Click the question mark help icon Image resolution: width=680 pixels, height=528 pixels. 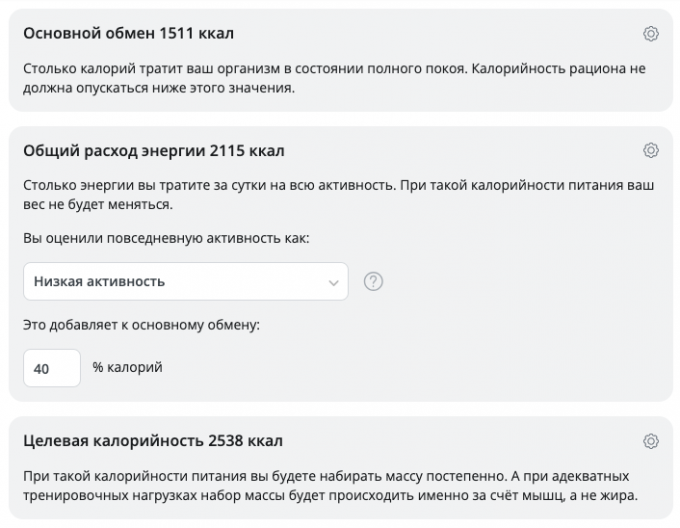tap(374, 282)
